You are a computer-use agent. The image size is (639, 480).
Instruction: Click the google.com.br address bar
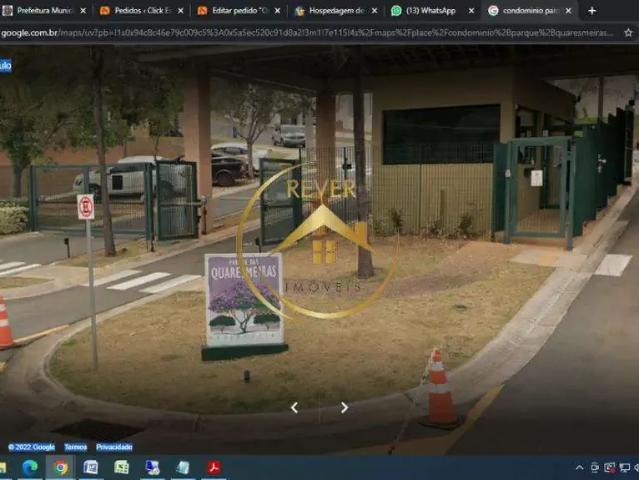(308, 33)
